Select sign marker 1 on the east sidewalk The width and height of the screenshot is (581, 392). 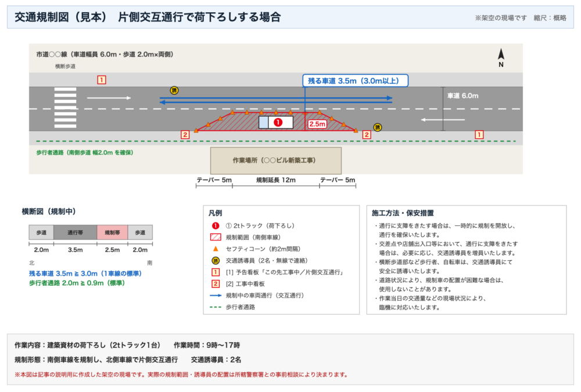[479, 135]
